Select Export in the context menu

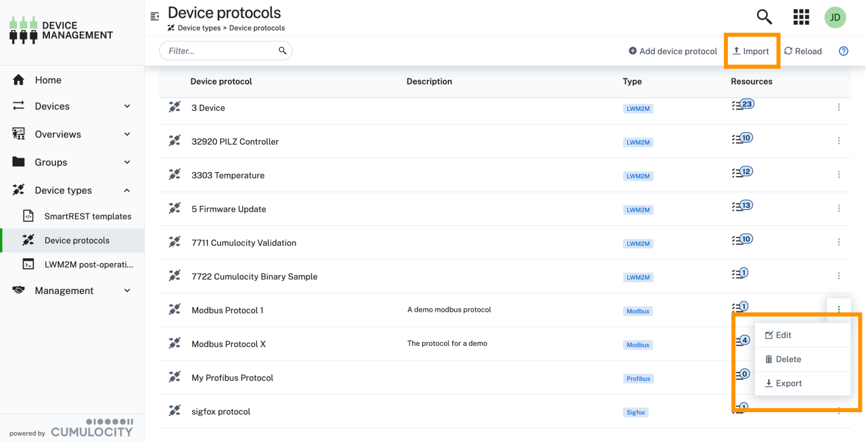pos(788,383)
